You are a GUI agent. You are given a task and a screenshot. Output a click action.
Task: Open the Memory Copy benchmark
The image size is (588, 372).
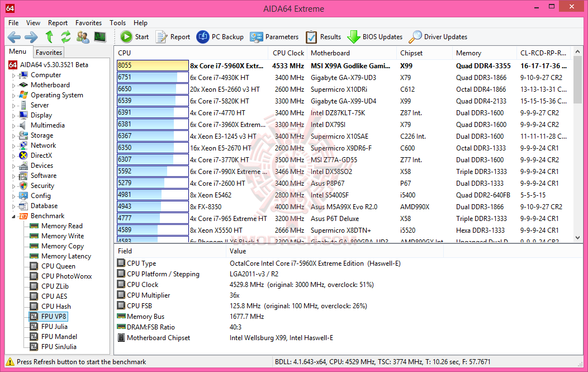63,246
